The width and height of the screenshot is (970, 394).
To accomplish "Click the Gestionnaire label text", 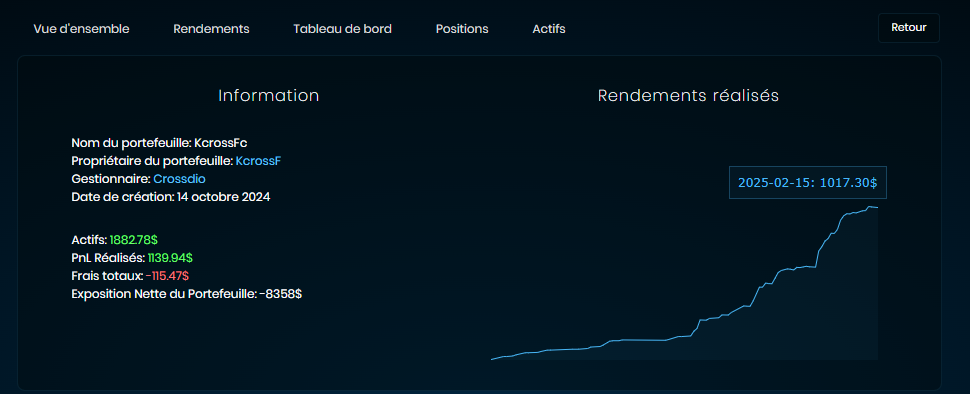I will pos(111,179).
